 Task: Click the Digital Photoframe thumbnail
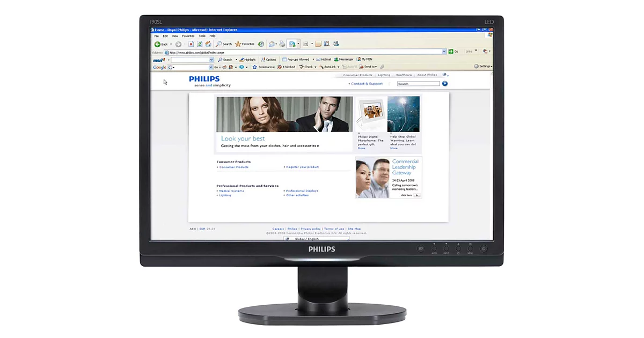[371, 114]
